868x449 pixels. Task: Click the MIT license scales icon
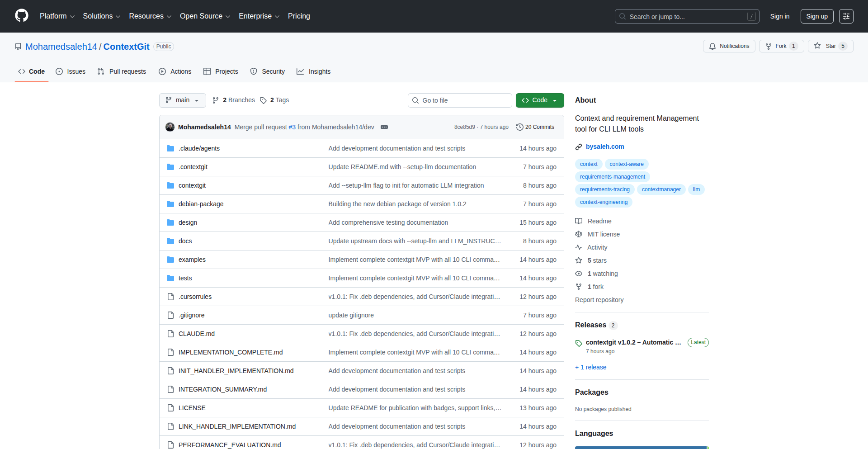coord(579,234)
